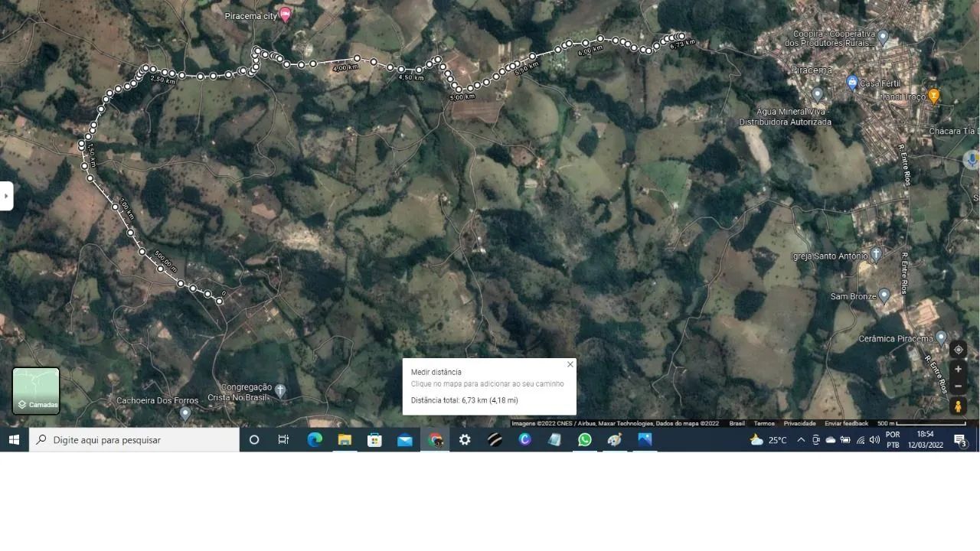The height and width of the screenshot is (551, 980).
Task: Show hidden system tray icons chevron
Action: (x=801, y=440)
